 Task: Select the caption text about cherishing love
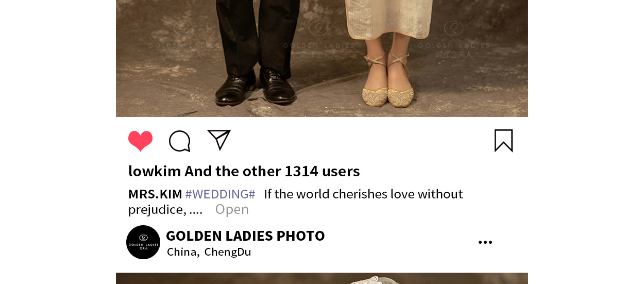click(x=296, y=202)
